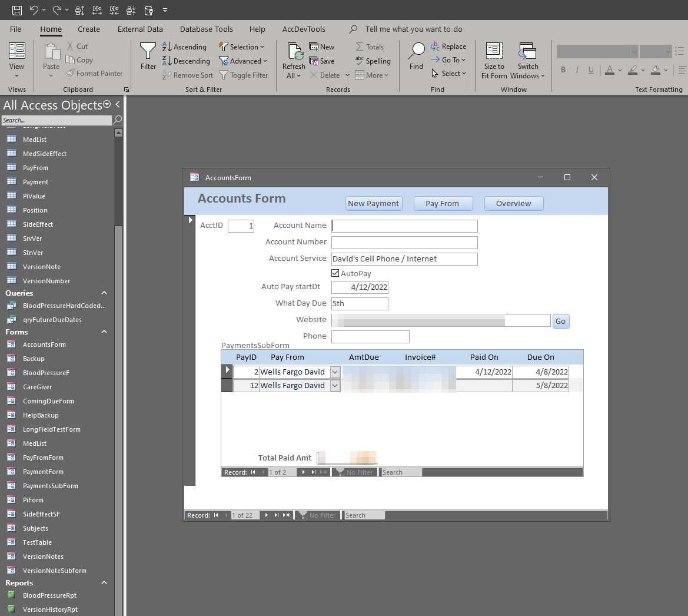This screenshot has width=688, height=616.
Task: Click the Copy command in Clipboard group
Action: click(x=79, y=59)
